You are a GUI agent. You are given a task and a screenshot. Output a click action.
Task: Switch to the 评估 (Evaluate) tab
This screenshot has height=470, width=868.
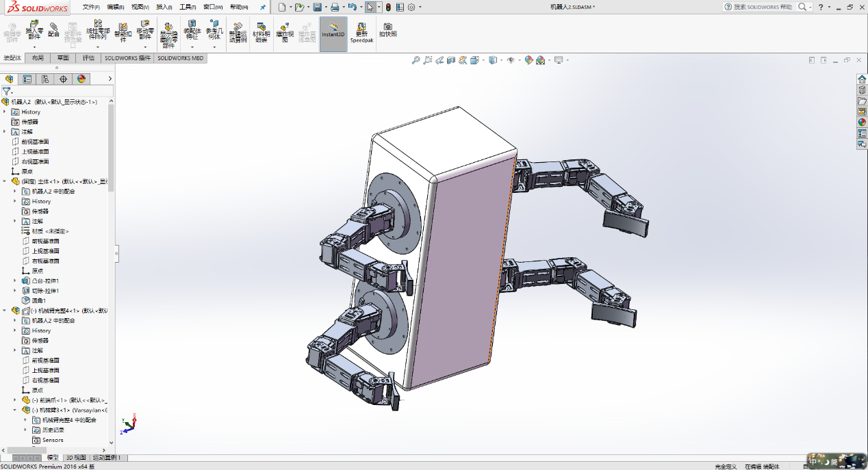click(x=88, y=58)
